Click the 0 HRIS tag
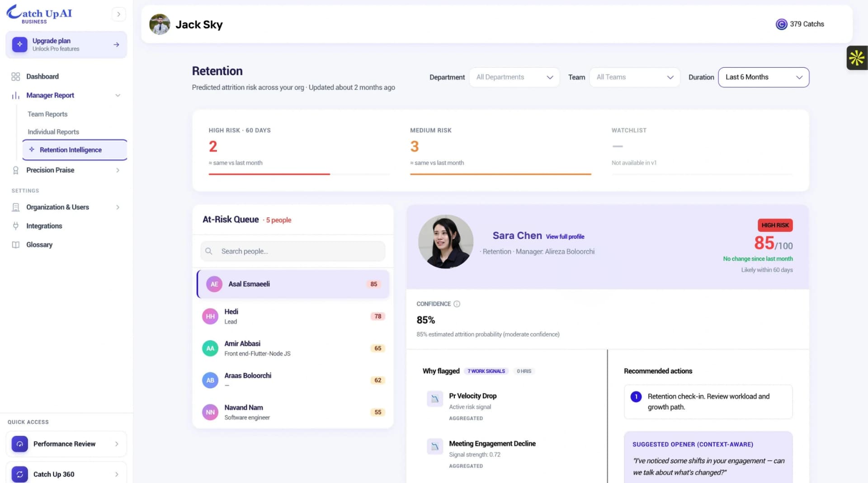 click(x=524, y=371)
